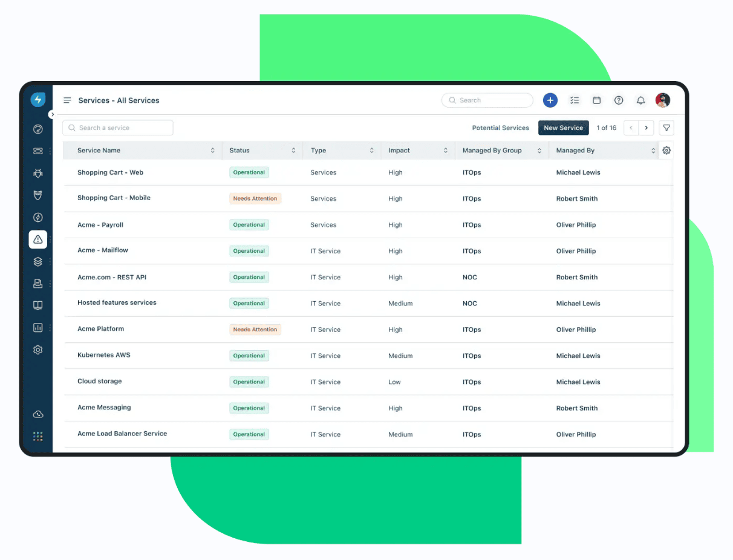Screen dimensions: 733x560
Task: Open the calendar icon in header
Action: 596,100
